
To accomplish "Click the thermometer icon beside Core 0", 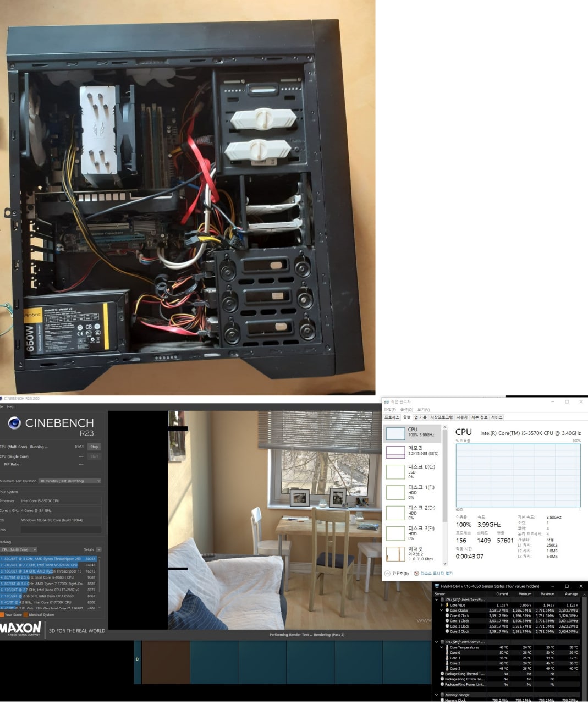I will click(447, 653).
